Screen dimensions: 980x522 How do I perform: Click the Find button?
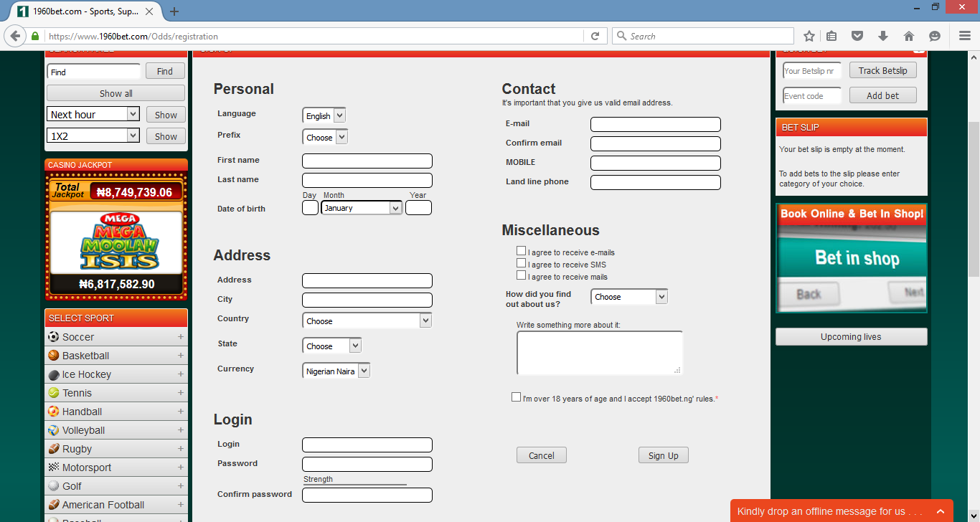(x=165, y=71)
